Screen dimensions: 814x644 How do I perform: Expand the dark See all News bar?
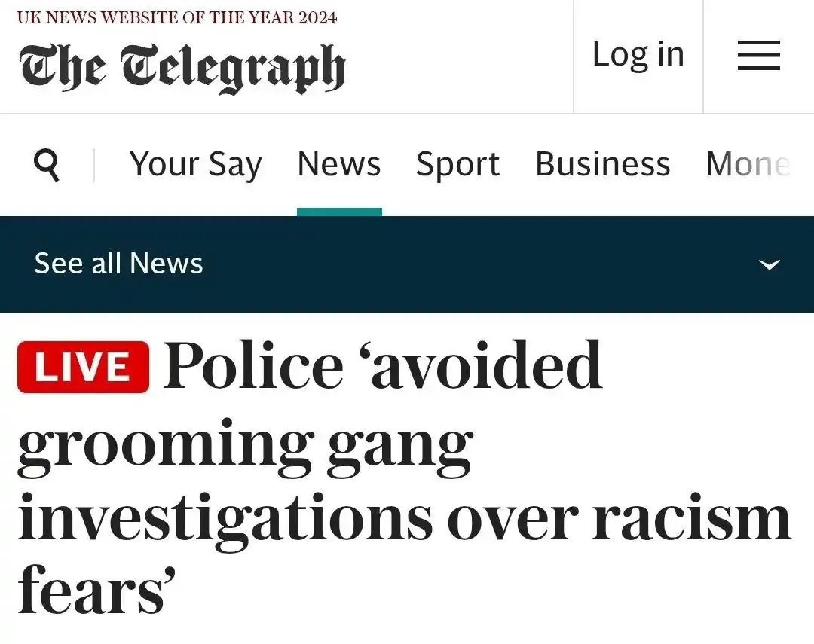point(407,264)
